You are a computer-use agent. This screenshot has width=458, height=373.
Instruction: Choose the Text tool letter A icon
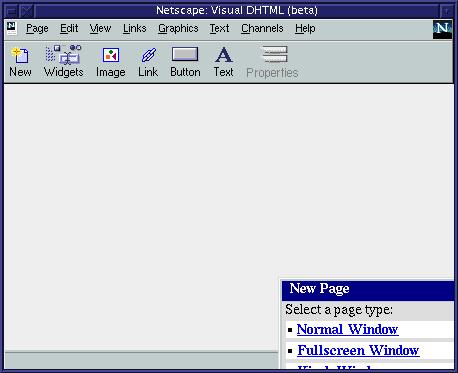pos(224,55)
